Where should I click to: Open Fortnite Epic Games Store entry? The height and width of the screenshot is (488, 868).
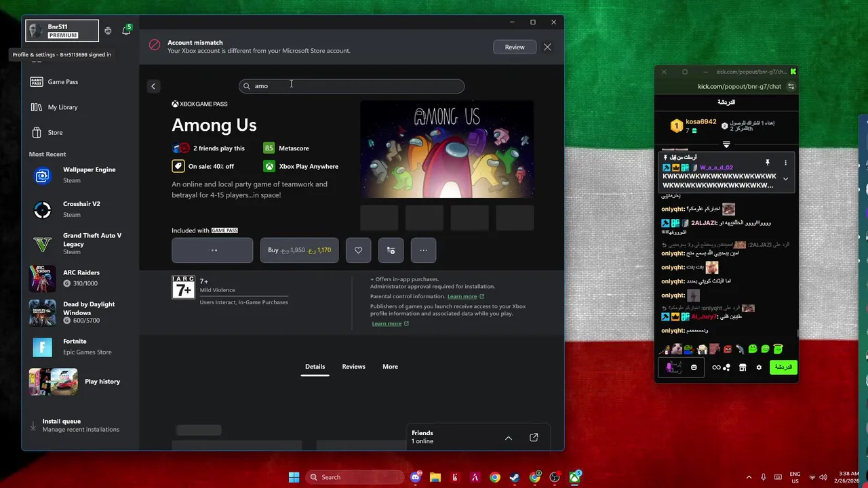click(x=81, y=347)
